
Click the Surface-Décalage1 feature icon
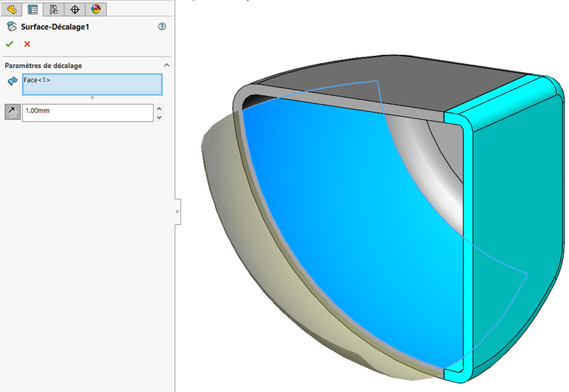click(x=11, y=26)
